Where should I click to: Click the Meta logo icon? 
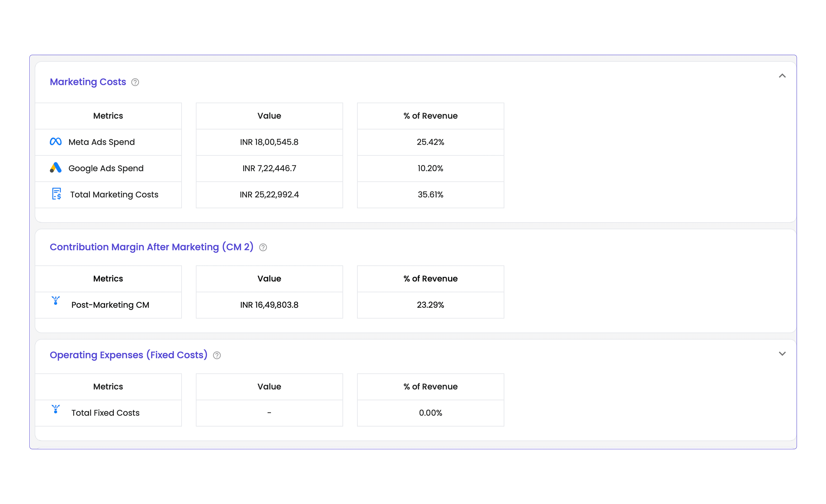point(56,142)
